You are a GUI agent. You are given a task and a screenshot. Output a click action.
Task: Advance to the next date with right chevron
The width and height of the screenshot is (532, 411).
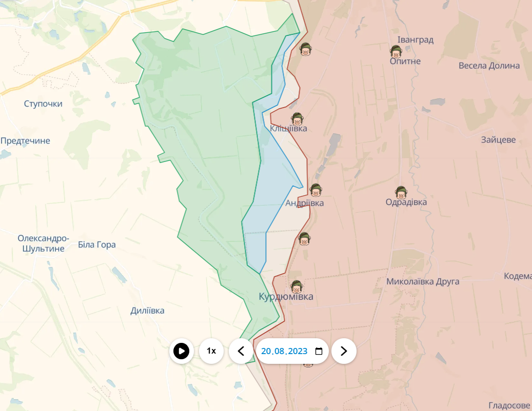pyautogui.click(x=344, y=351)
